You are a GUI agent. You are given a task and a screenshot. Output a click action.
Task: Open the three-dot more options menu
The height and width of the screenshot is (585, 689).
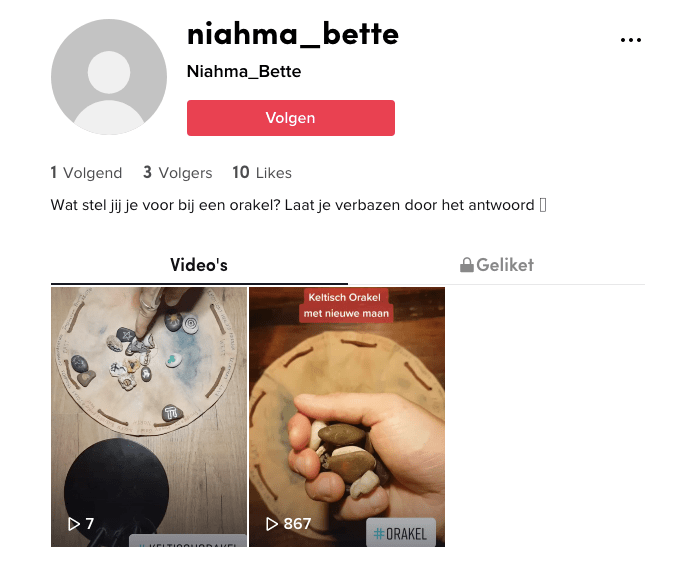point(631,40)
